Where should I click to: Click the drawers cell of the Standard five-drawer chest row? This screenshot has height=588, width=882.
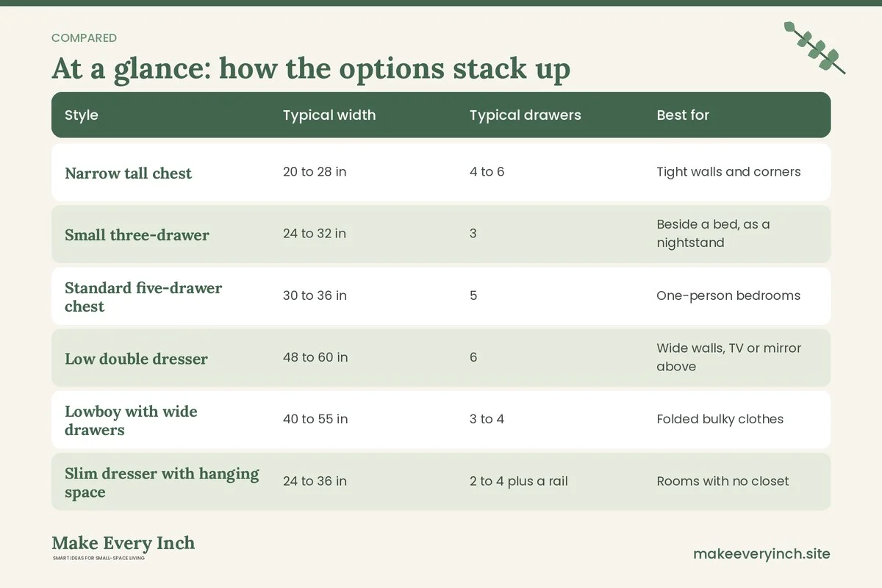coord(473,295)
